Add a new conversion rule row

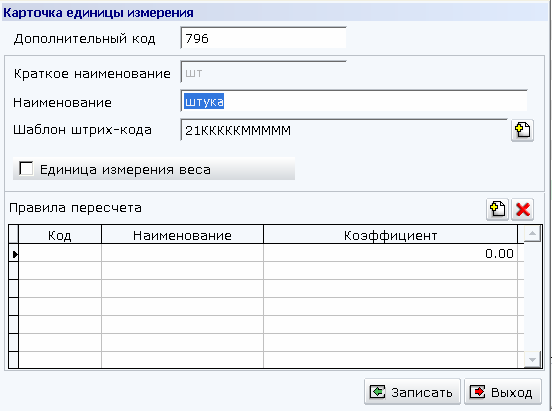point(497,210)
